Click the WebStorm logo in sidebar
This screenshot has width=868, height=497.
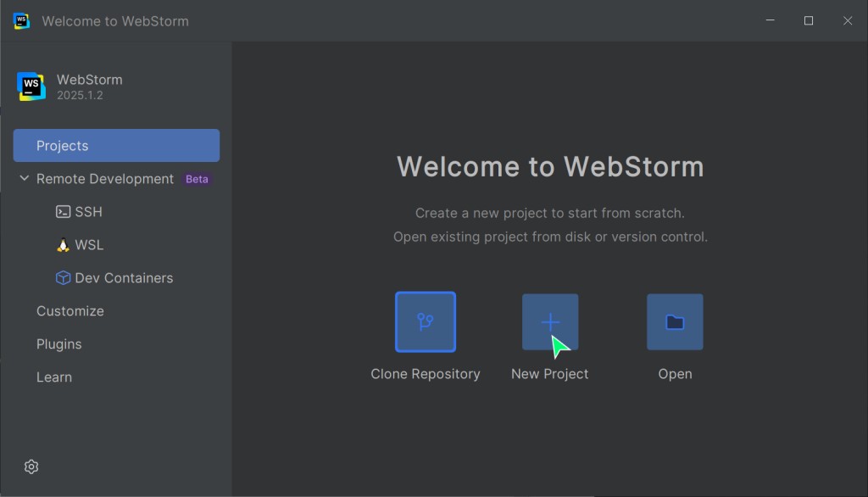31,87
